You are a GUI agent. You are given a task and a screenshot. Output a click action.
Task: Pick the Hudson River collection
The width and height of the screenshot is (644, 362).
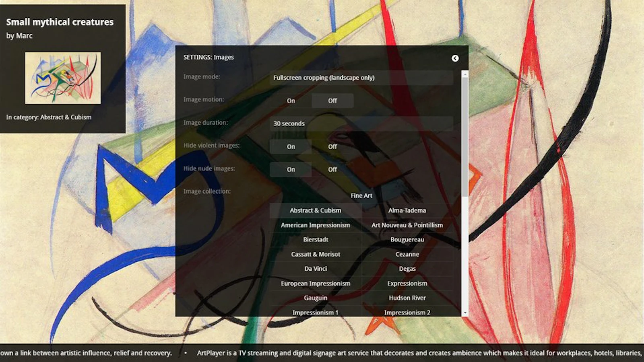coord(407,298)
